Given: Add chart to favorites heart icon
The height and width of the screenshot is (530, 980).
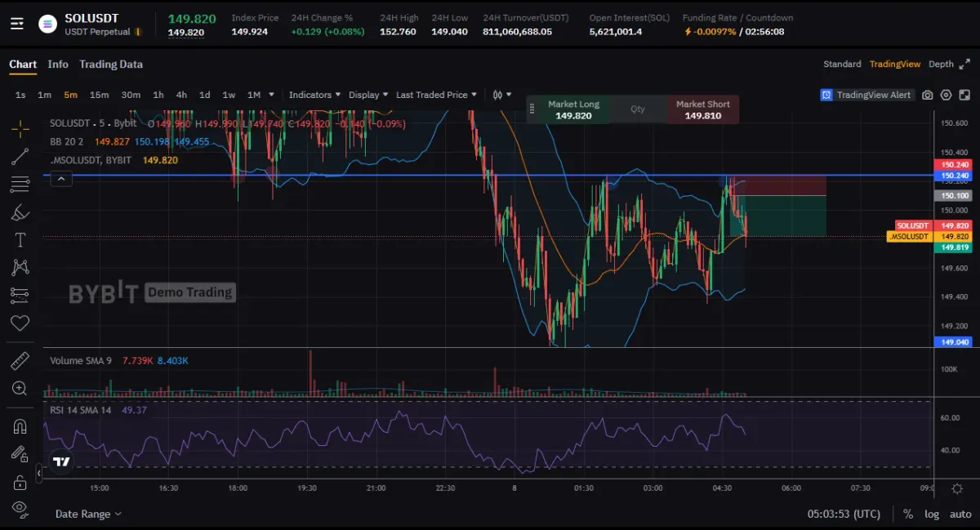Looking at the screenshot, I should click(x=20, y=323).
